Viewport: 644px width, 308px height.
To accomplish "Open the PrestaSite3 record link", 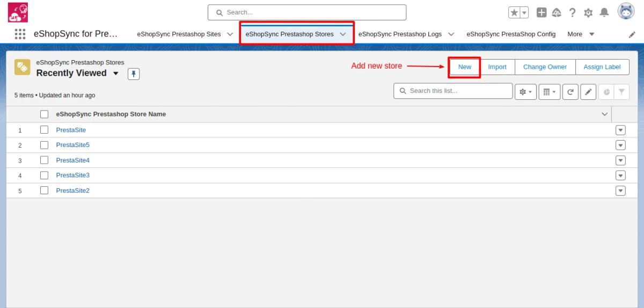I will coord(73,175).
